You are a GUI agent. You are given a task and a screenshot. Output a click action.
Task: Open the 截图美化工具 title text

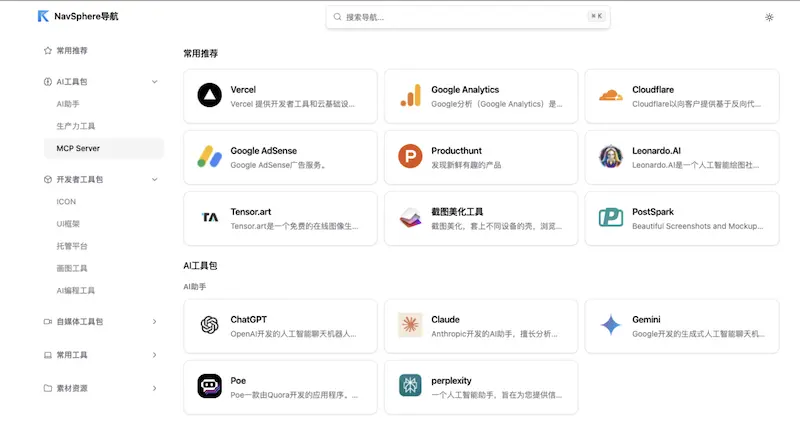[x=457, y=212]
